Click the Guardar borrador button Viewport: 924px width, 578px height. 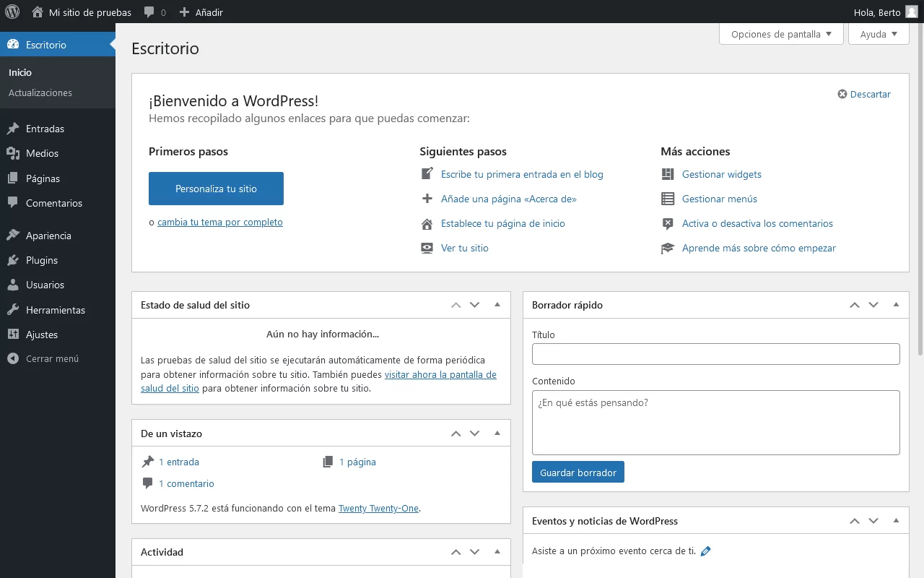[577, 473]
